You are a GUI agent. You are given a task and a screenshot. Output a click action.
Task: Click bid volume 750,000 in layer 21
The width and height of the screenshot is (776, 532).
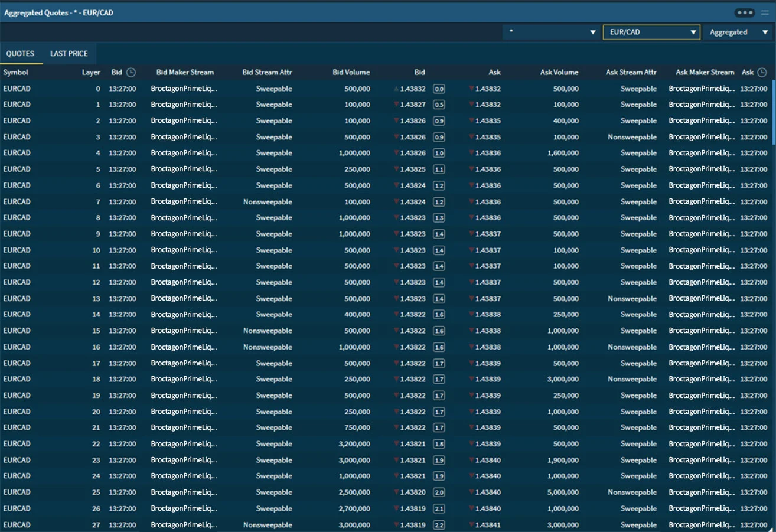[358, 427]
